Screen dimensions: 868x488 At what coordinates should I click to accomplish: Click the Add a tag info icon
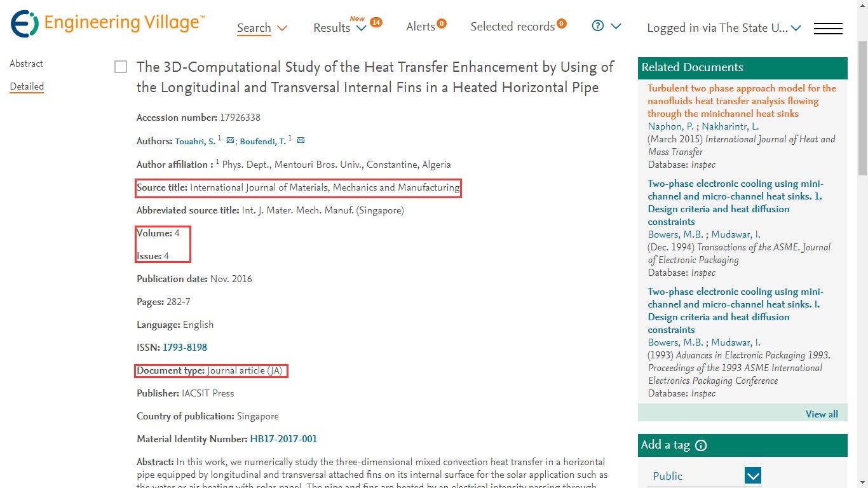pyautogui.click(x=701, y=445)
